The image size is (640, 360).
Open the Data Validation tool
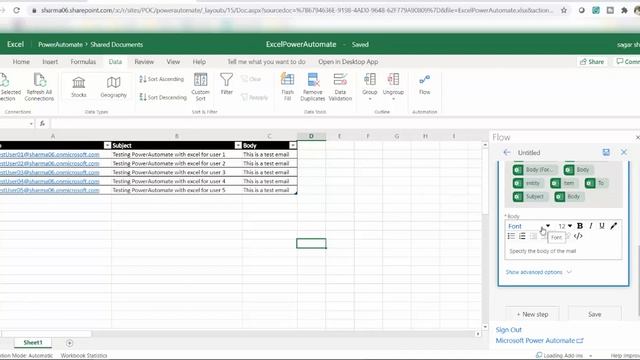pos(340,87)
